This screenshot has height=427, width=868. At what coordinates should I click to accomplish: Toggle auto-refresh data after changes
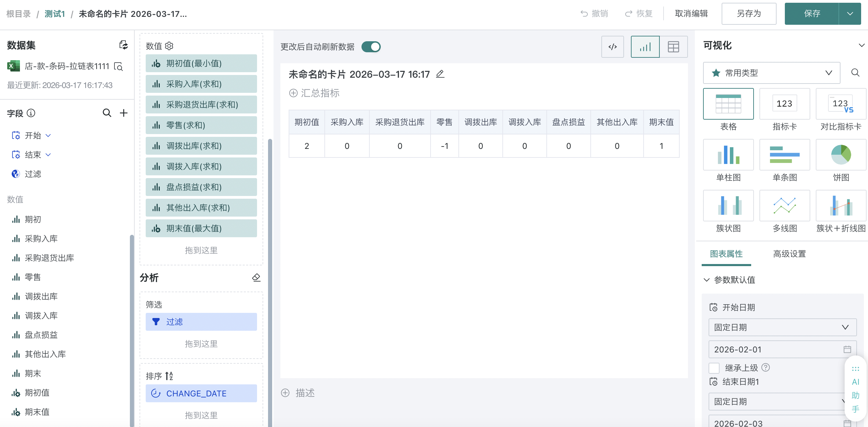371,47
